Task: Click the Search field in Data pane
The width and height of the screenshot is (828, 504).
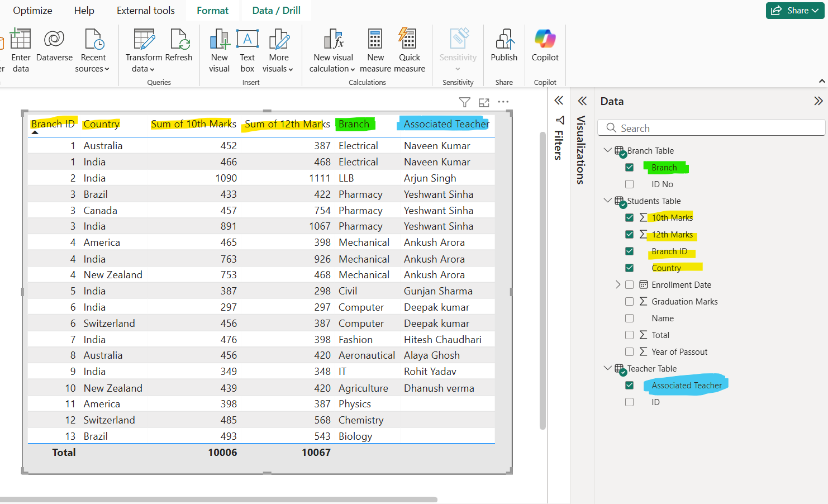Action: 711,128
